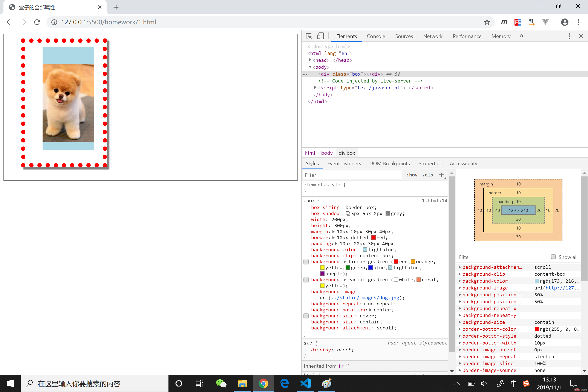This screenshot has height=392, width=588.
Task: Close the current browser tab
Action: (100, 7)
